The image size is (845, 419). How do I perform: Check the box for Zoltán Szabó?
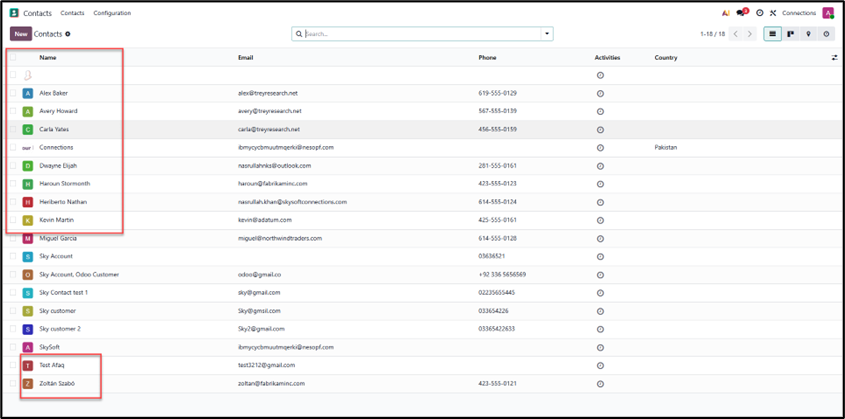pos(13,383)
